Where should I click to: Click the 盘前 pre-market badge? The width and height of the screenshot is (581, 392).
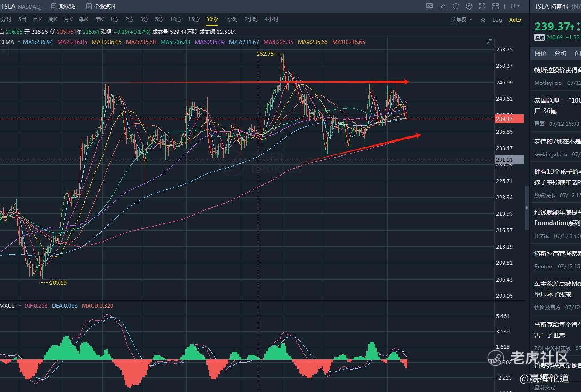click(x=539, y=37)
